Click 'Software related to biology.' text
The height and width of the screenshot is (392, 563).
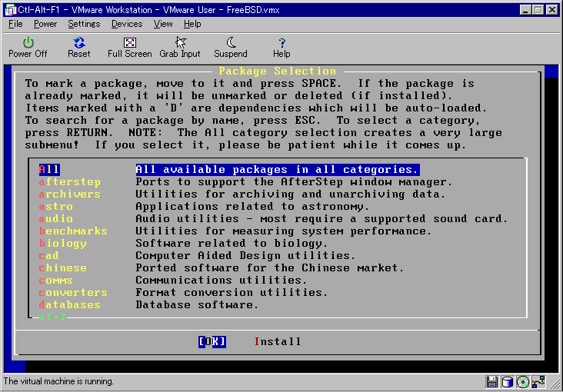point(232,244)
